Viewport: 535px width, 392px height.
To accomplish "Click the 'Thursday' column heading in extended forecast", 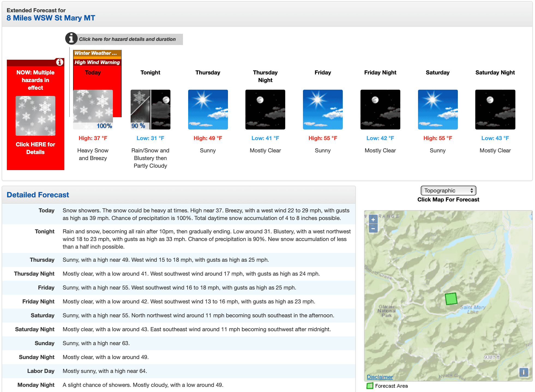I will coord(208,73).
